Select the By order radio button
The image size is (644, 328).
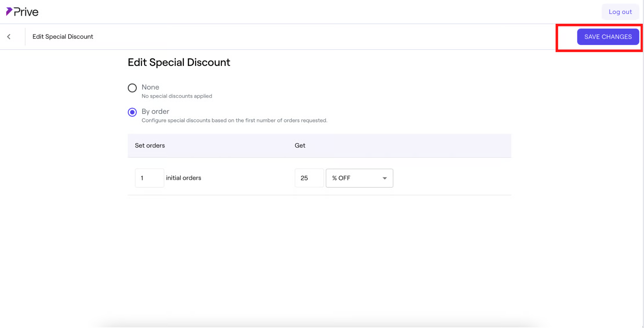[x=132, y=112]
